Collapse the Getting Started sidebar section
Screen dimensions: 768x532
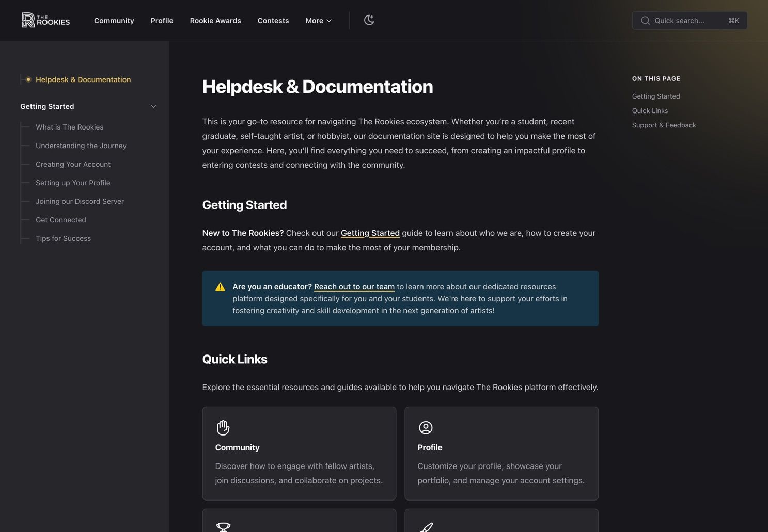click(153, 106)
